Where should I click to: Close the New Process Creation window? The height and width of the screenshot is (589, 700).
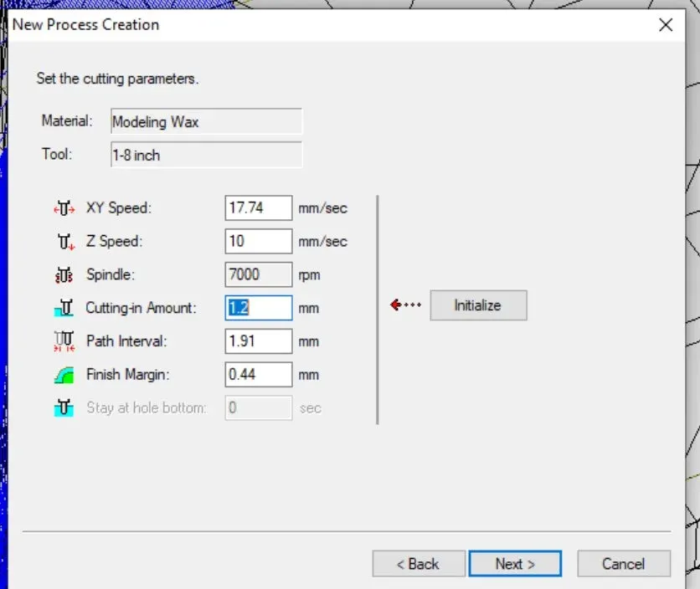coord(666,24)
